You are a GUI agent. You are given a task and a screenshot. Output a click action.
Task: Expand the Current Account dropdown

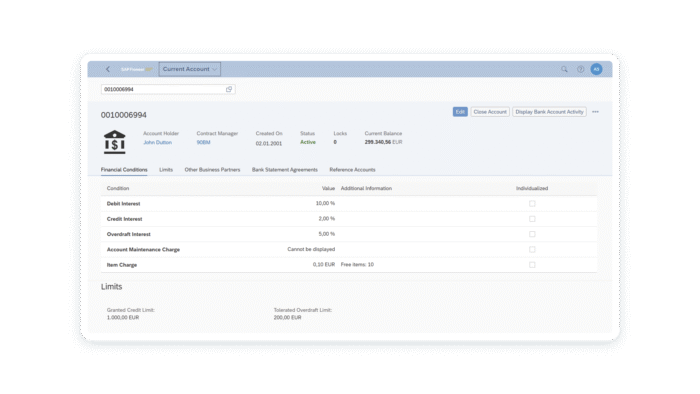189,69
